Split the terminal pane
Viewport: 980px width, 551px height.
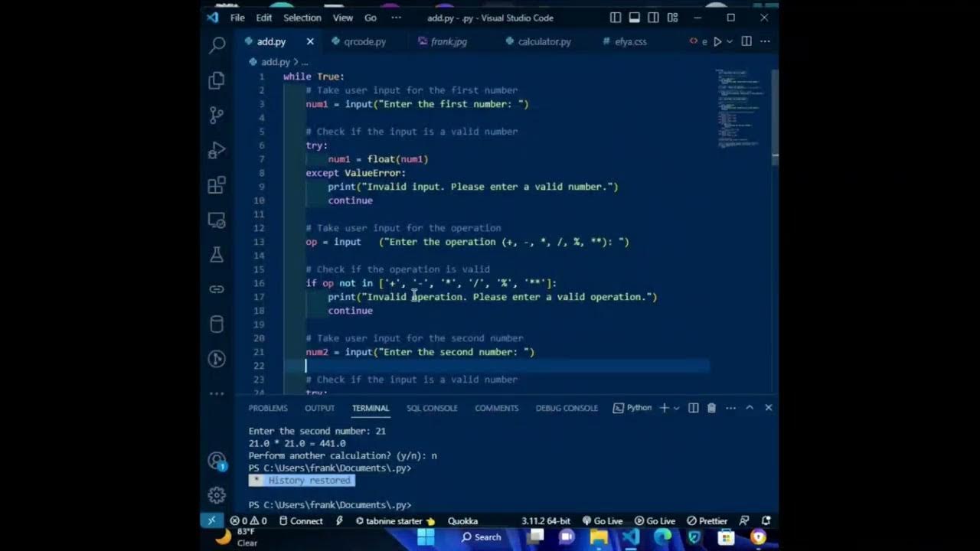693,408
